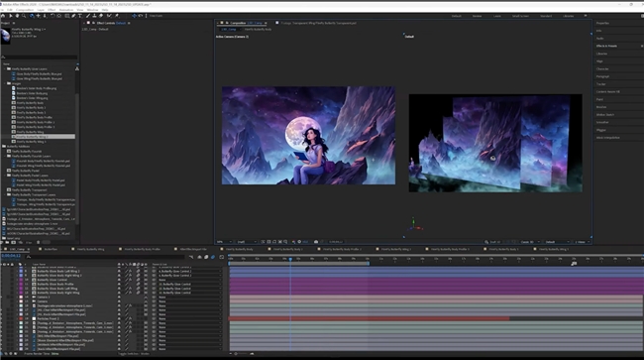644x360 pixels.
Task: Open the Classic 3D renderer dropdown
Action: [529, 242]
